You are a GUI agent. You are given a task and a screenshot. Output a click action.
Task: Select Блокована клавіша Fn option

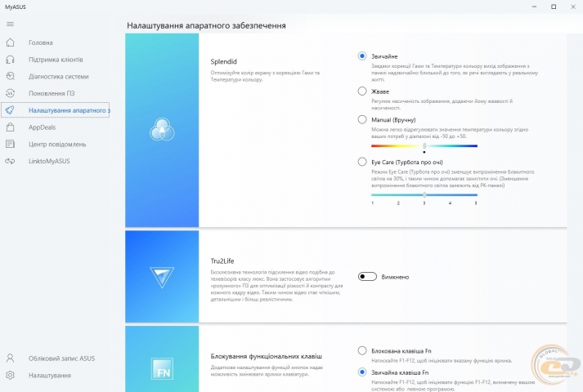(362, 350)
